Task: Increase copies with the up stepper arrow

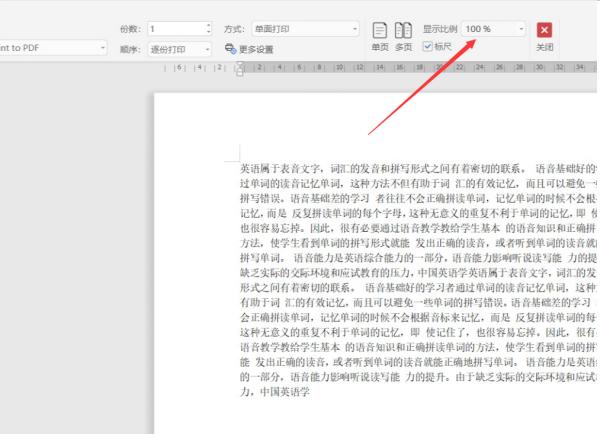Action: coord(209,25)
